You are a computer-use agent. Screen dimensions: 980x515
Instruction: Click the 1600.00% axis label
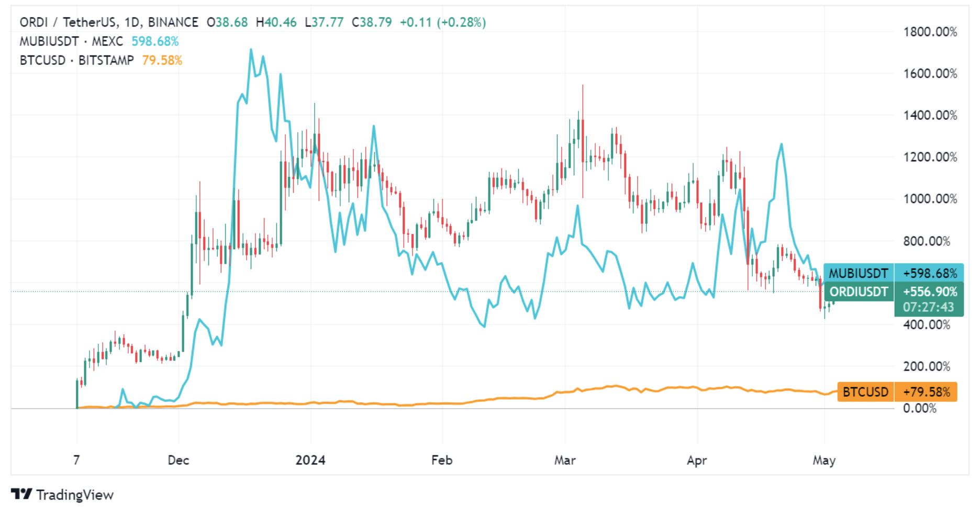[930, 74]
